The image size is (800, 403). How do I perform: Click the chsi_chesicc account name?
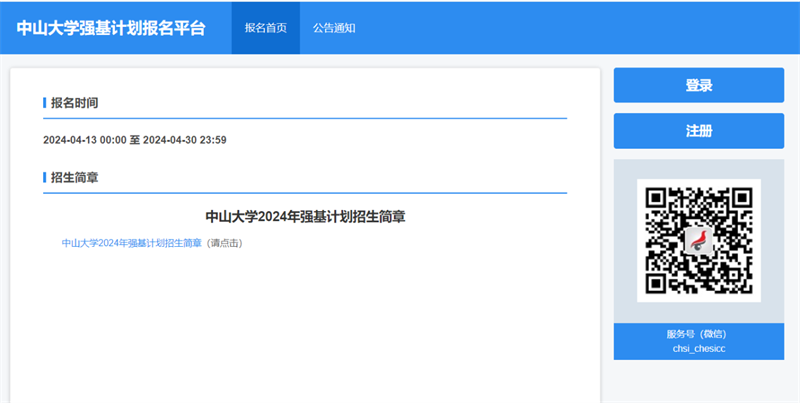pyautogui.click(x=698, y=349)
